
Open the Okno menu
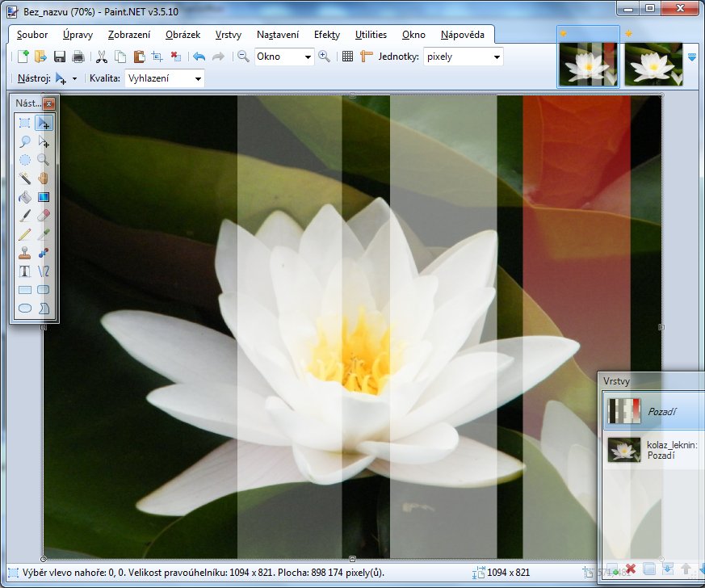(x=413, y=35)
